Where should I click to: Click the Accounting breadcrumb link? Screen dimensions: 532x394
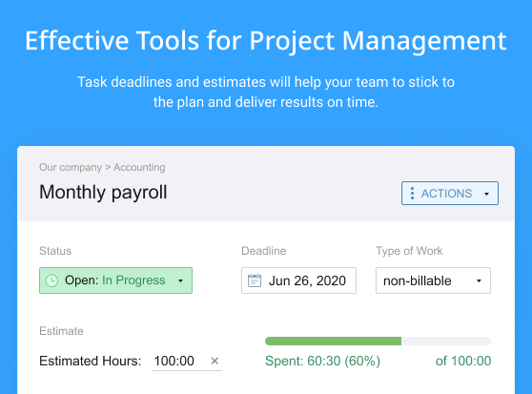point(139,167)
